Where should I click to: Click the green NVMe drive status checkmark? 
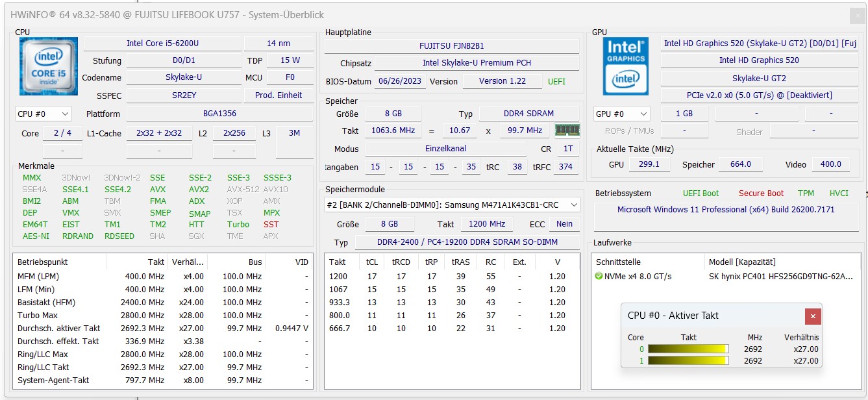599,277
